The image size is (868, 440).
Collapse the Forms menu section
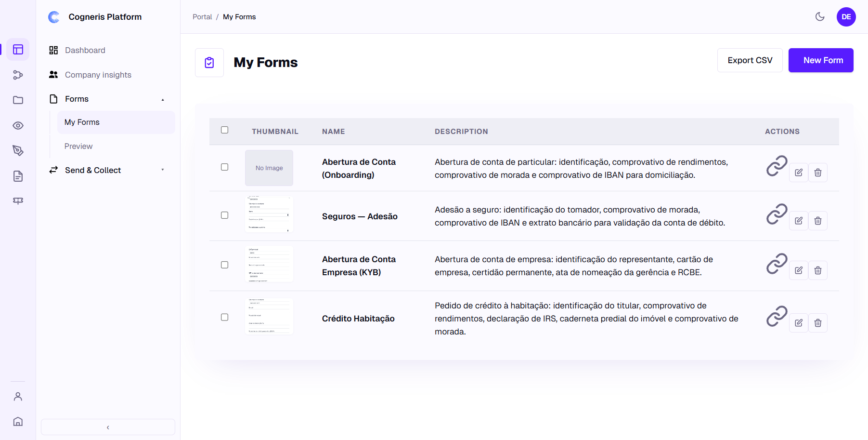tap(108, 99)
